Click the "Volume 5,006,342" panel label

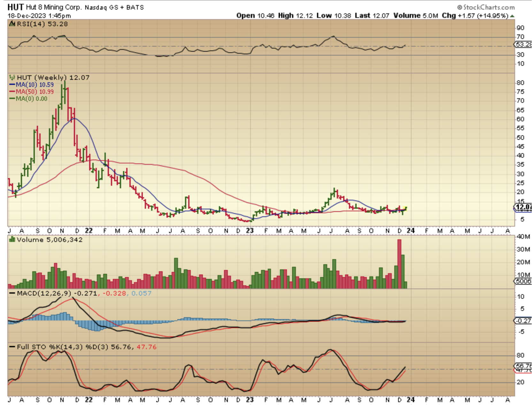click(50, 240)
